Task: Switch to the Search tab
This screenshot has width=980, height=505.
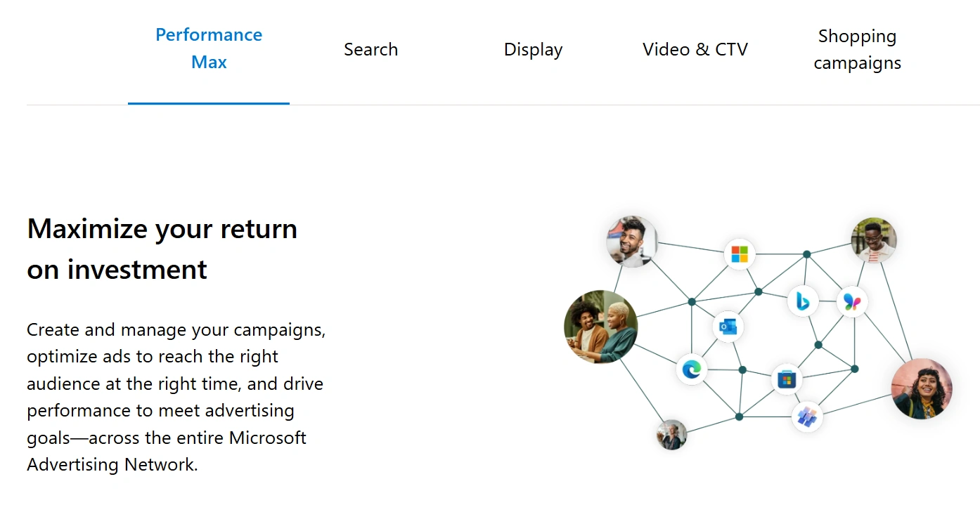Action: point(370,50)
